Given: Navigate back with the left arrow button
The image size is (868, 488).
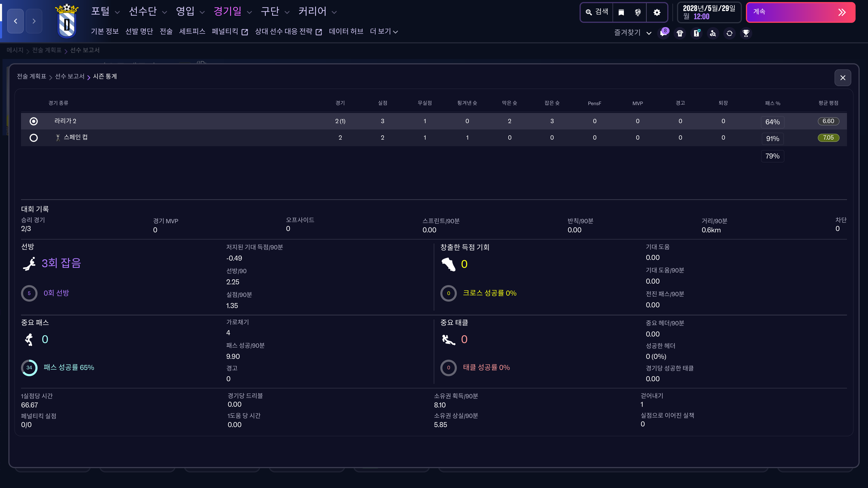Looking at the screenshot, I should 16,21.
